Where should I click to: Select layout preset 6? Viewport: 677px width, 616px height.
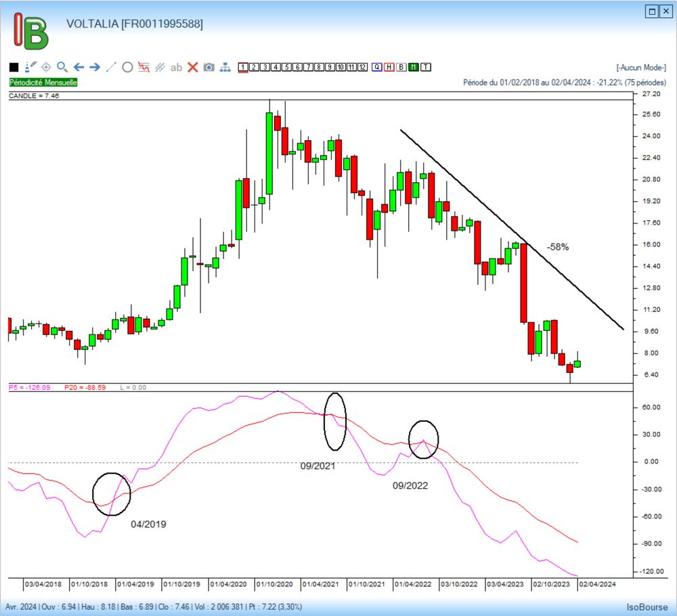[297, 67]
